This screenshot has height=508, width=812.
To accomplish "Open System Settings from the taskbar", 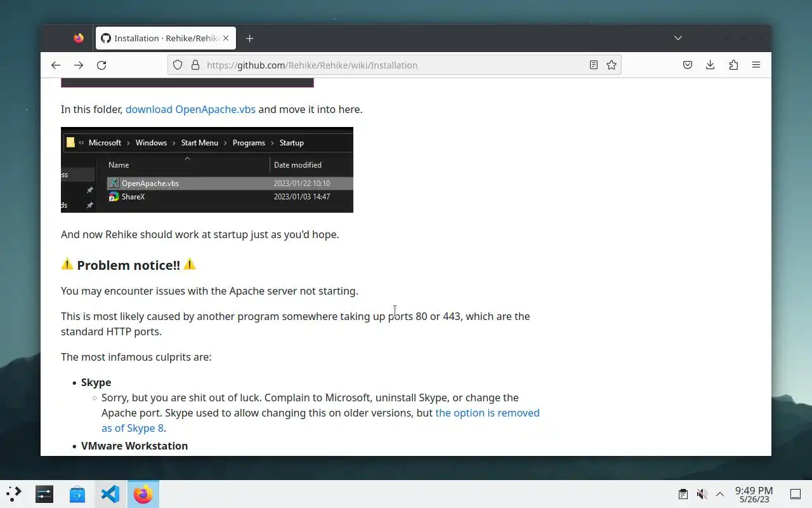I will point(44,493).
